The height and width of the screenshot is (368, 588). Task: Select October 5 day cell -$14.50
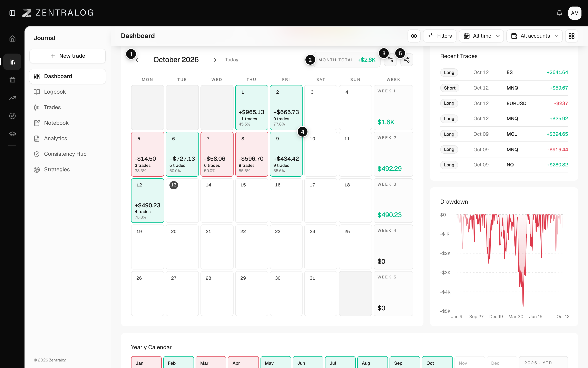[147, 154]
